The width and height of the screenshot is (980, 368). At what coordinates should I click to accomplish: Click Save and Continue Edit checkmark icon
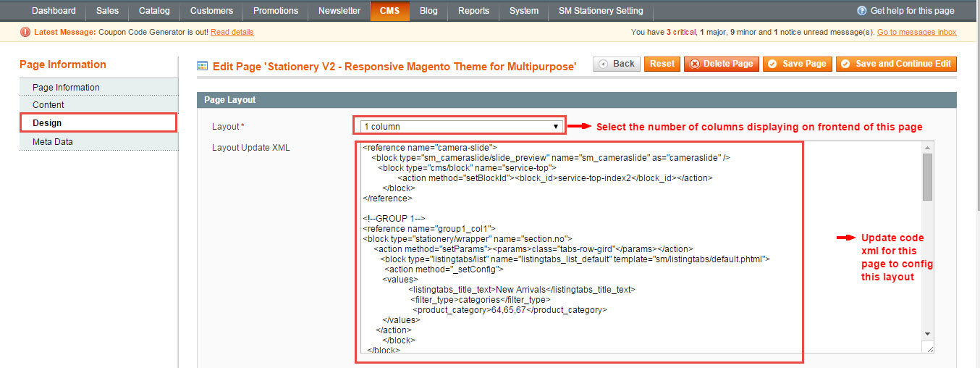pos(846,64)
